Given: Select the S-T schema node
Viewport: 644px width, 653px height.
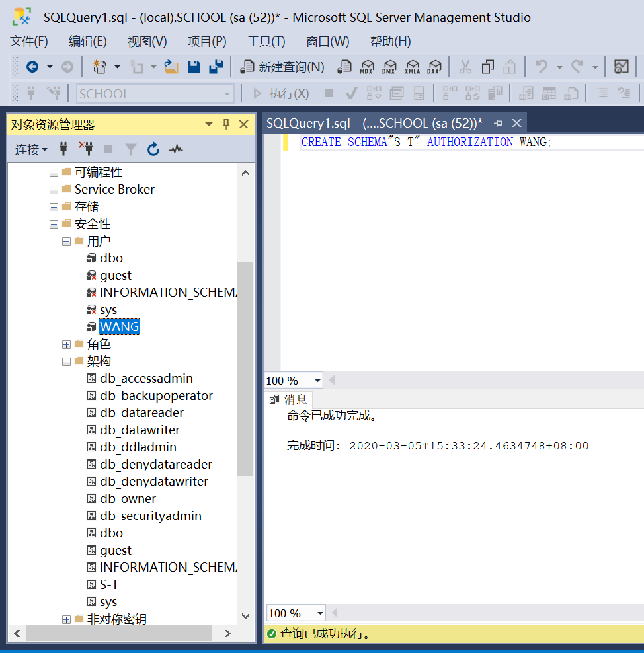Looking at the screenshot, I should [x=109, y=584].
